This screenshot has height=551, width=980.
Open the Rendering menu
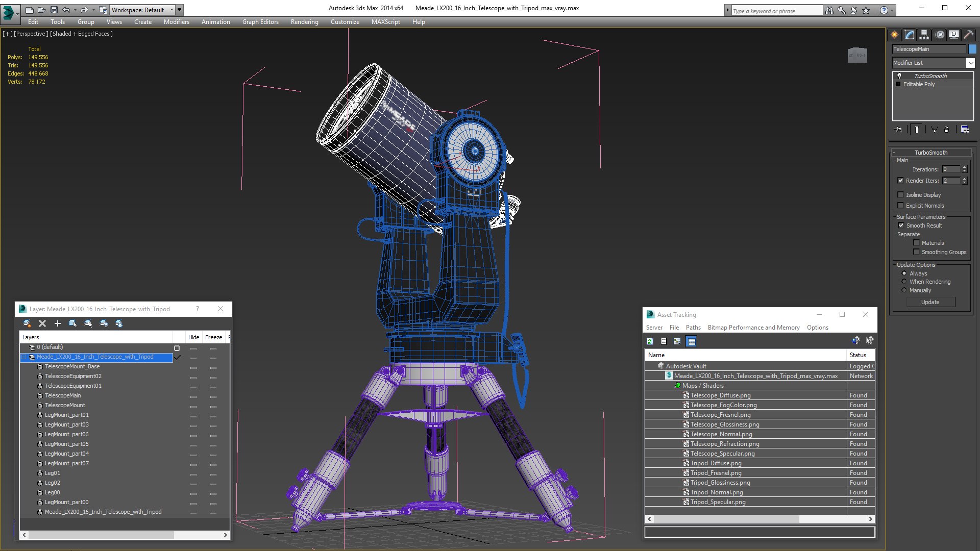[x=304, y=22]
